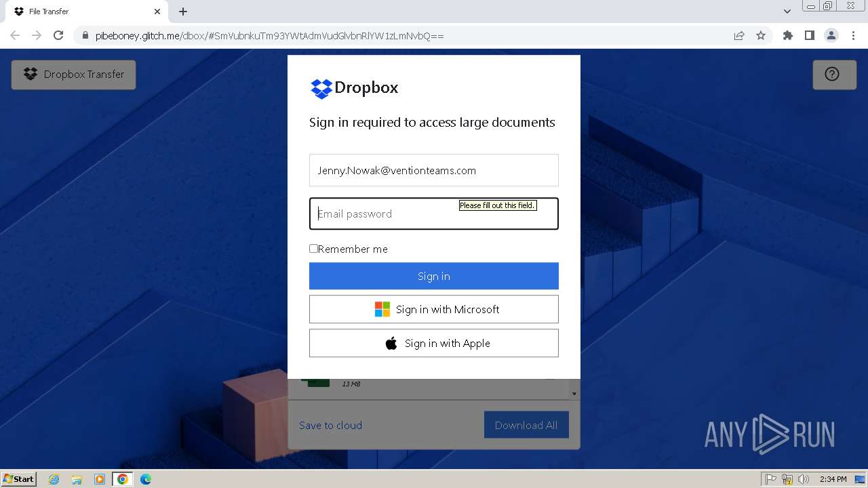The width and height of the screenshot is (868, 488).
Task: Click the share page icon in address bar
Action: [x=739, y=36]
